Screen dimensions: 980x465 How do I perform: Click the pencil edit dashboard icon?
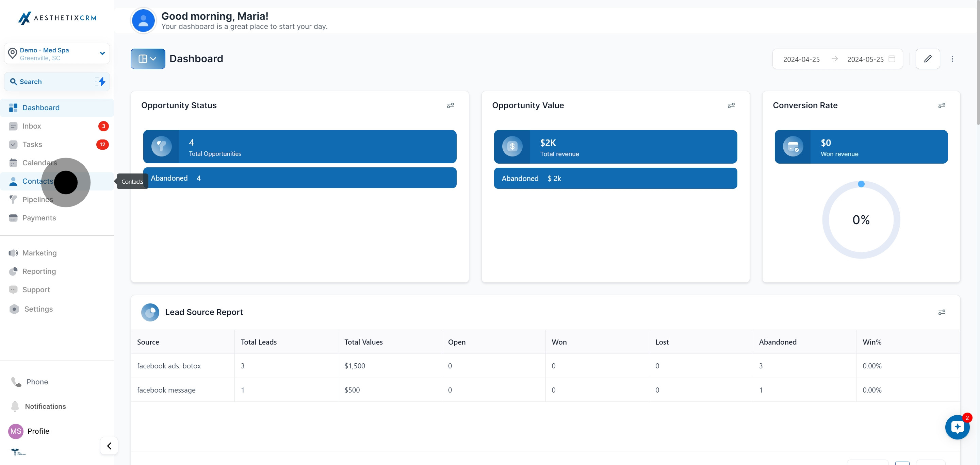[x=928, y=59]
